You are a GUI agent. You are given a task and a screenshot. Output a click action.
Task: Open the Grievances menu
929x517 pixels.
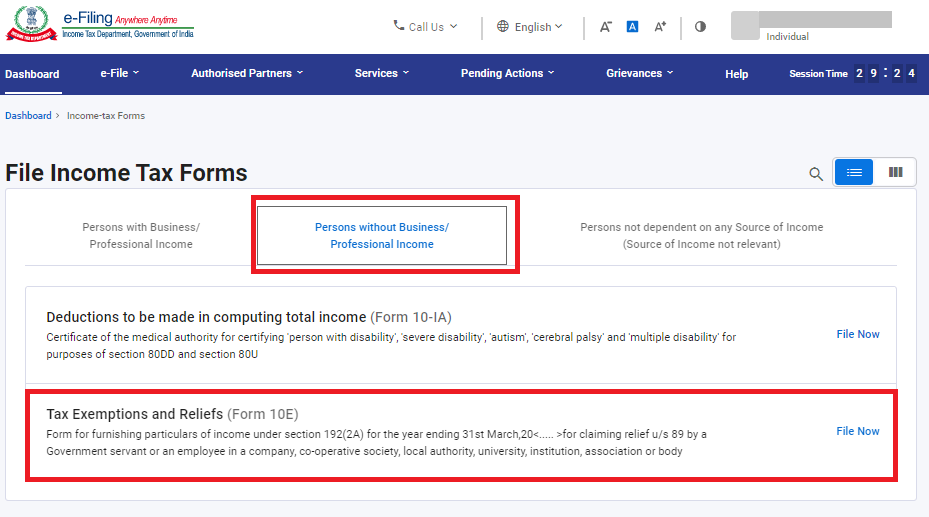pos(640,73)
